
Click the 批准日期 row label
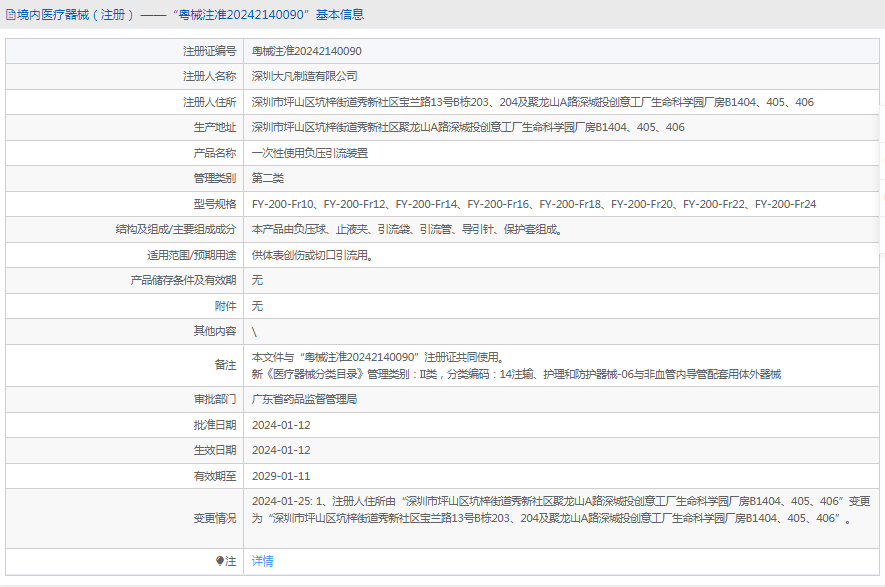pos(215,425)
